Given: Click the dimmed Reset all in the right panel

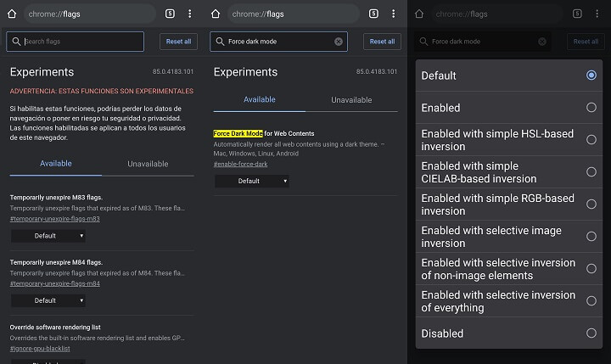Looking at the screenshot, I should click(586, 42).
